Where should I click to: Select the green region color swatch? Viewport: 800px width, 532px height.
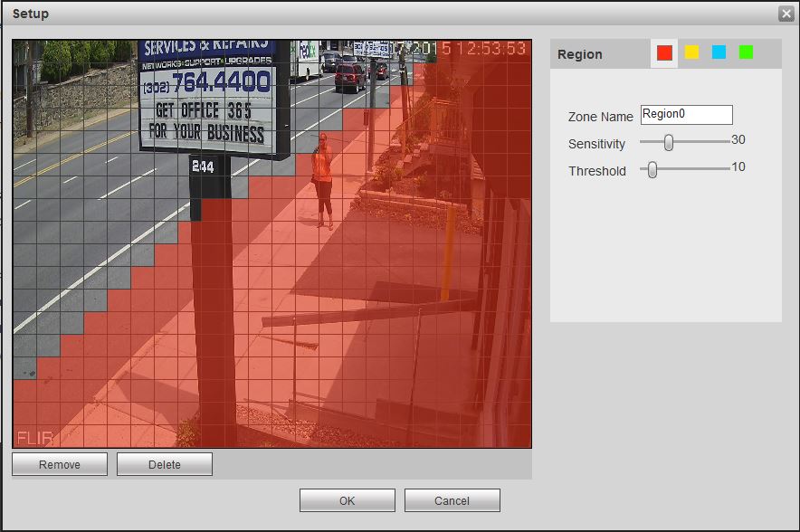point(746,52)
